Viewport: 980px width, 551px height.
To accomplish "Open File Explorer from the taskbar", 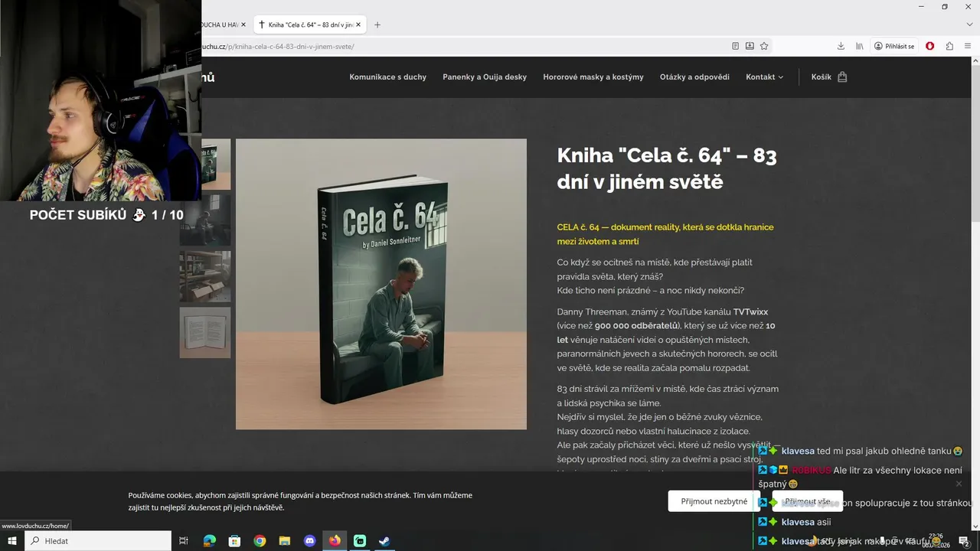I will coord(285,541).
